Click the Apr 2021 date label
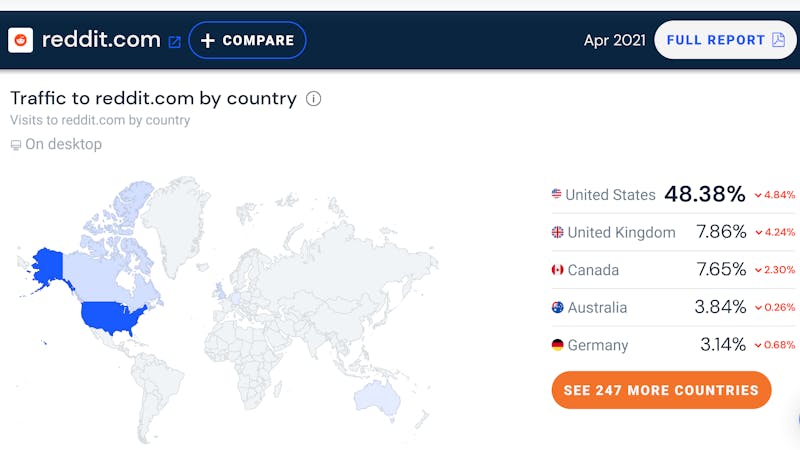Viewport: 800px width, 450px height. (612, 40)
